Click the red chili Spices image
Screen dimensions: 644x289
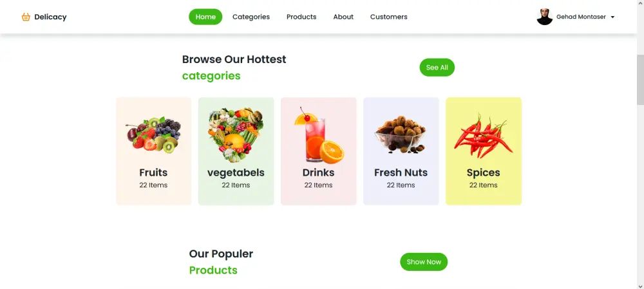pos(484,135)
